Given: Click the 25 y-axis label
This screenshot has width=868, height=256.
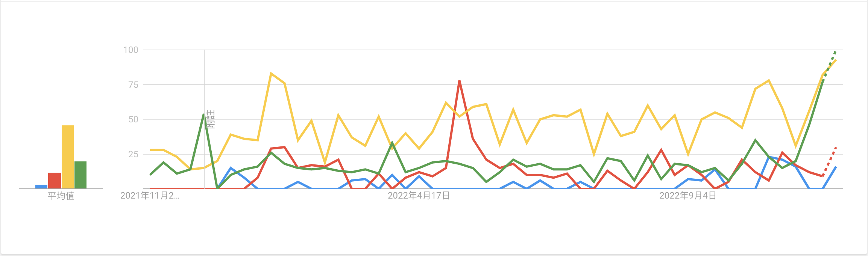Looking at the screenshot, I should (x=133, y=154).
